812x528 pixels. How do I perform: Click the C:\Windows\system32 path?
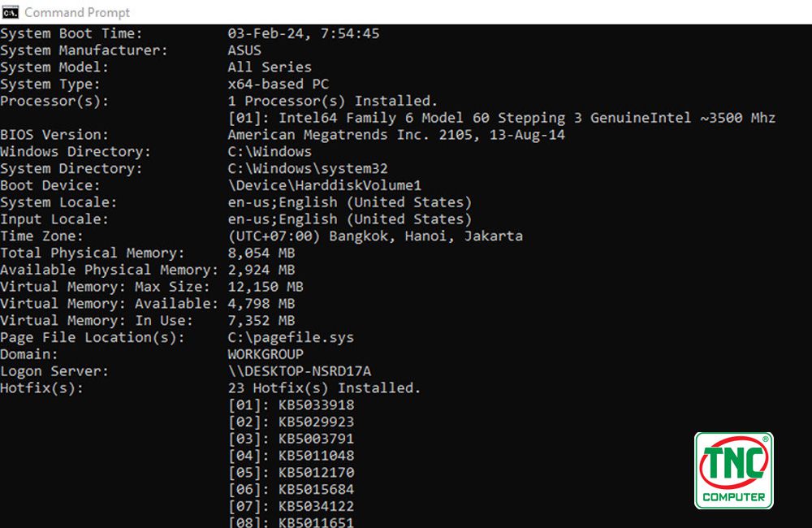308,168
